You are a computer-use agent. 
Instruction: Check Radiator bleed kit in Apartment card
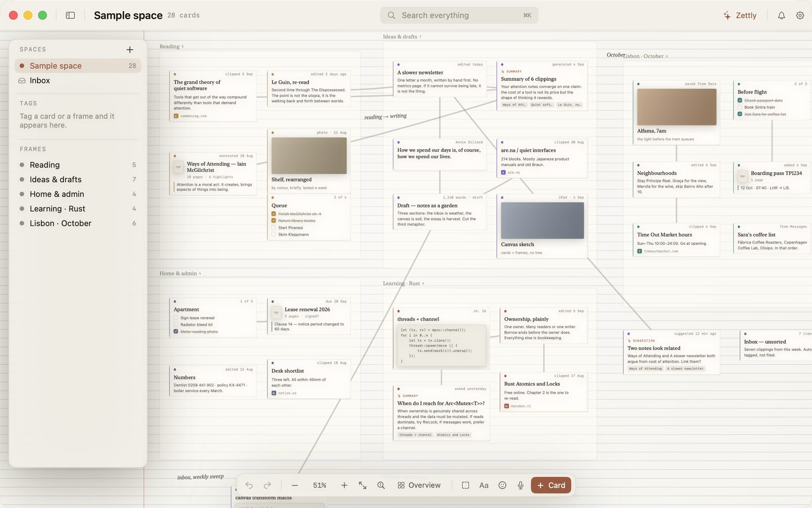(x=176, y=325)
